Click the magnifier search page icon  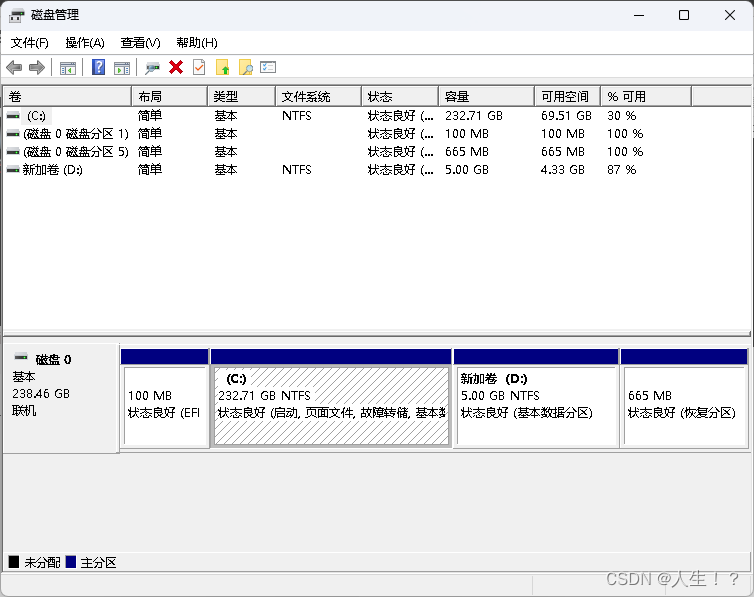tap(246, 67)
